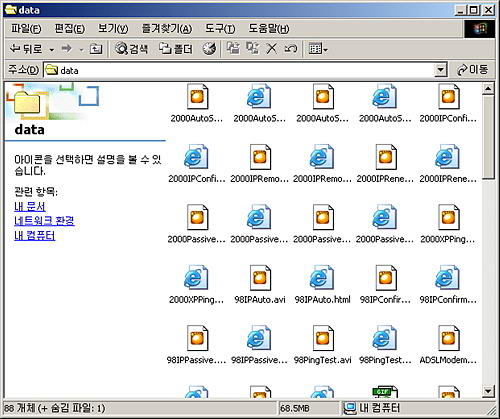The width and height of the screenshot is (500, 419).
Task: Undo last action with the toolbar icon
Action: click(x=290, y=49)
